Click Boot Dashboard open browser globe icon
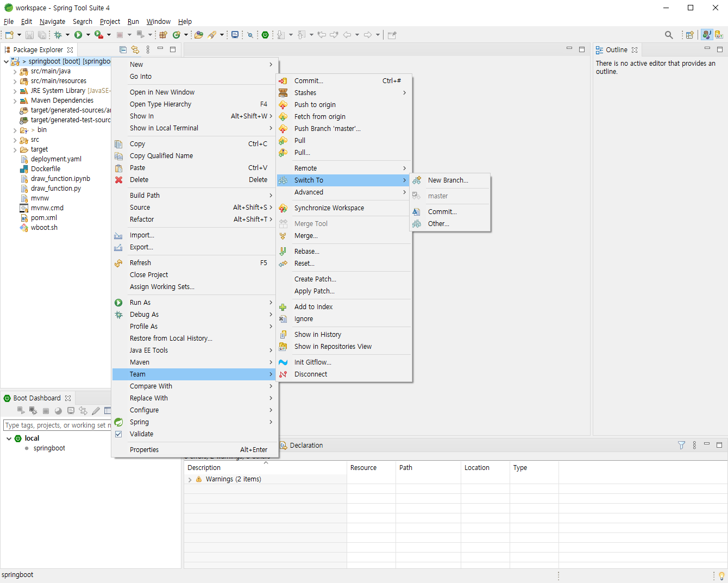 [58, 411]
